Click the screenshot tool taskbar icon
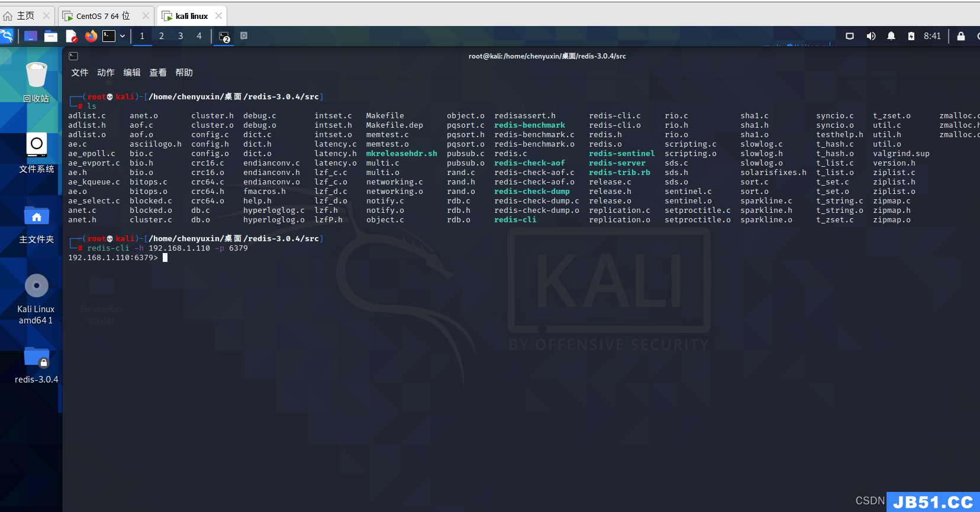980x512 pixels. click(x=244, y=36)
